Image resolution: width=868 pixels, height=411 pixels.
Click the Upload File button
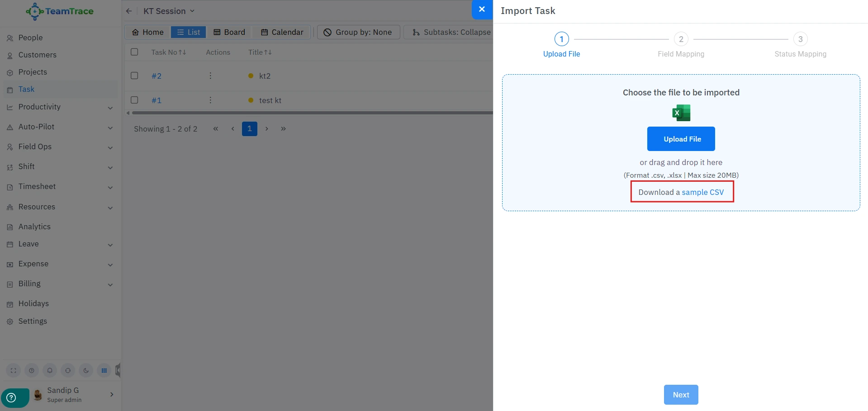(x=681, y=139)
